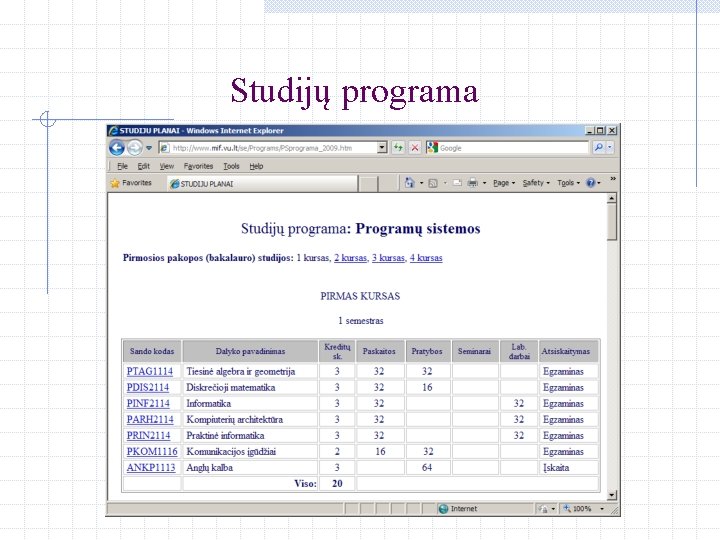Click the RSS feeds icon

[x=433, y=183]
